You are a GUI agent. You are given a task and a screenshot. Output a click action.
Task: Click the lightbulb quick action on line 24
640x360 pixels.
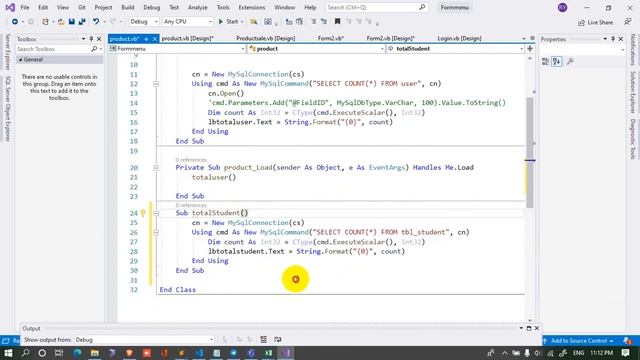click(143, 213)
